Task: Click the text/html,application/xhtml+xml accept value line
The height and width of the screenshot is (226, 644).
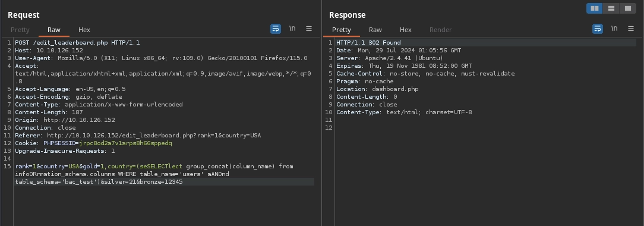Action: click(x=163, y=74)
